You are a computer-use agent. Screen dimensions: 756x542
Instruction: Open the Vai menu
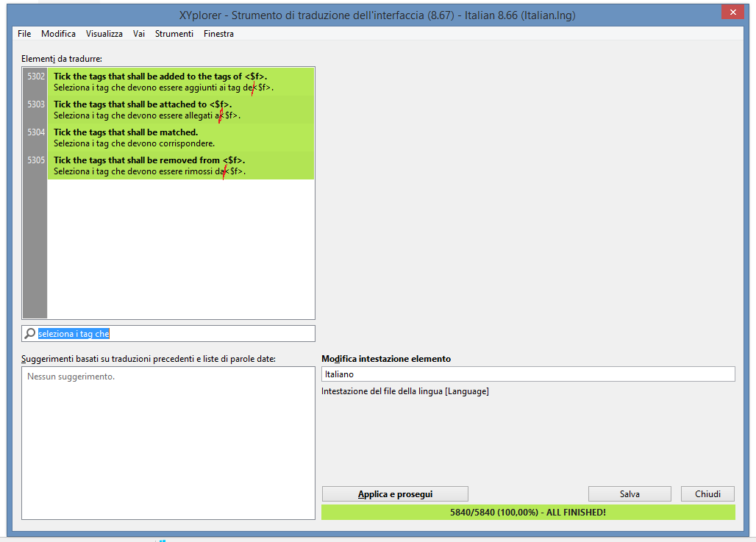(x=139, y=34)
